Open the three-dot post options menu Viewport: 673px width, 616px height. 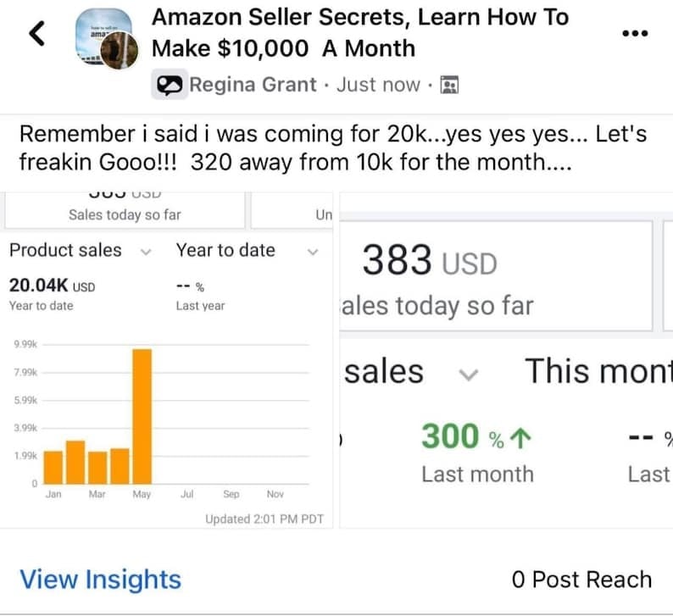coord(634,34)
